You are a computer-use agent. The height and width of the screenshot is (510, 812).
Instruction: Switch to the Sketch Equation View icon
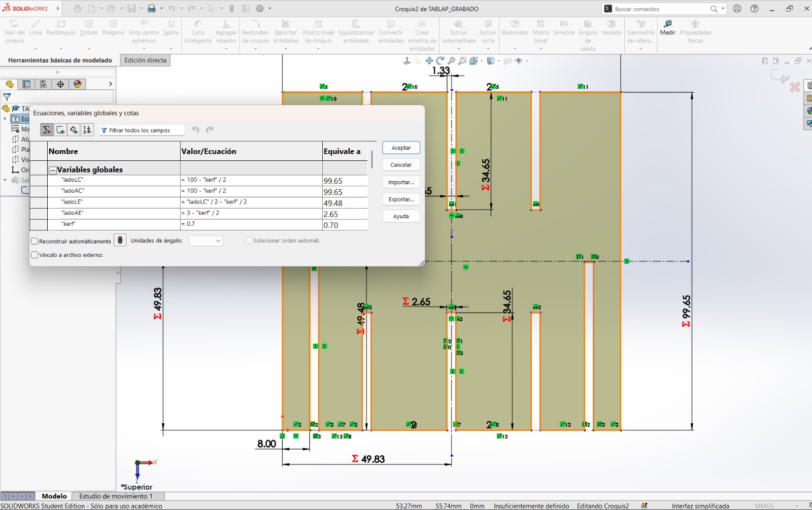[60, 130]
